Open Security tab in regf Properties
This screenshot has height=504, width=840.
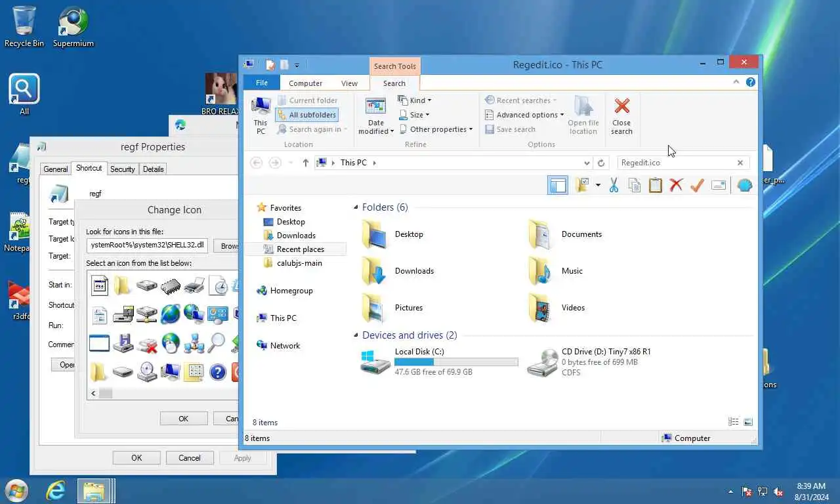click(x=122, y=169)
